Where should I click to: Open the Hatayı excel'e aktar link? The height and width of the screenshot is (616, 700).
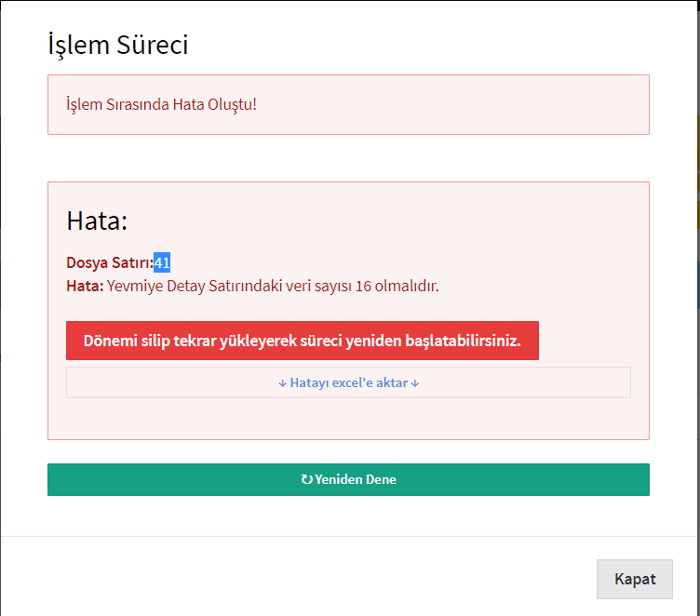pyautogui.click(x=348, y=382)
